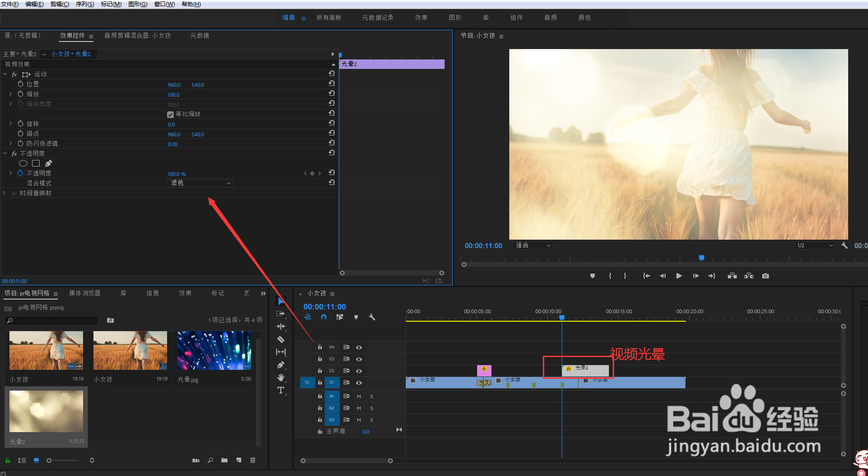This screenshot has height=476, width=868.
Task: Toggle linked selection in the timeline
Action: (340, 317)
